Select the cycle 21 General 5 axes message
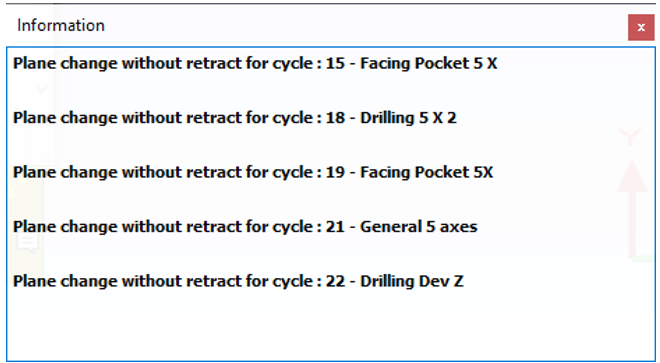 pyautogui.click(x=245, y=227)
